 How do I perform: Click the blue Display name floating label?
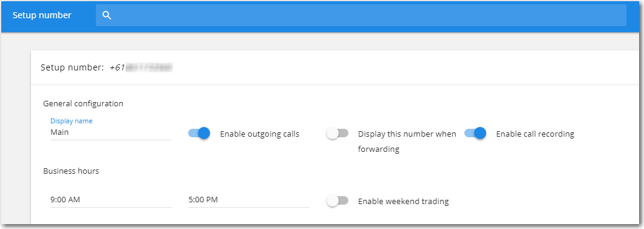click(72, 121)
